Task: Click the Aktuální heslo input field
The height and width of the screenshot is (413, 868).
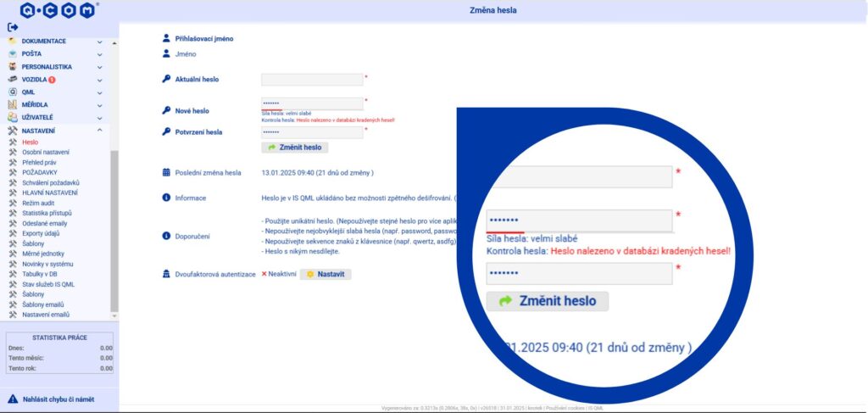Action: [312, 80]
